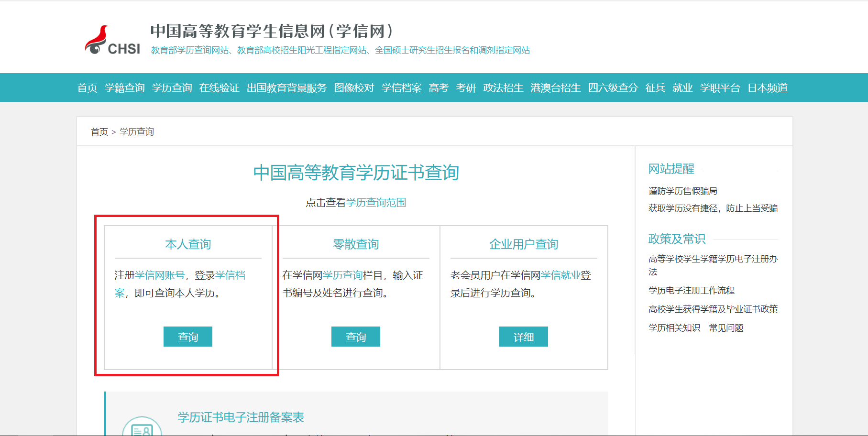Go to 四六级查分 navigation item
The image size is (868, 436).
613,88
